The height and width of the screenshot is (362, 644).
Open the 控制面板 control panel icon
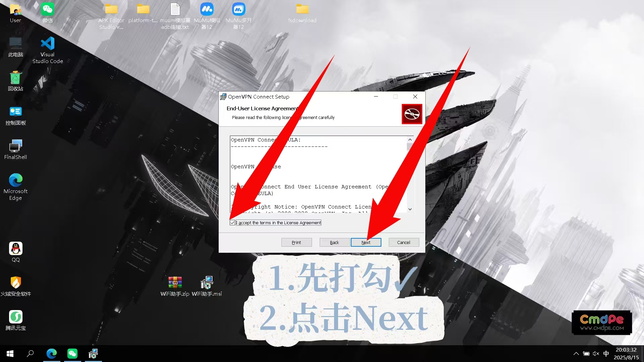point(15,116)
